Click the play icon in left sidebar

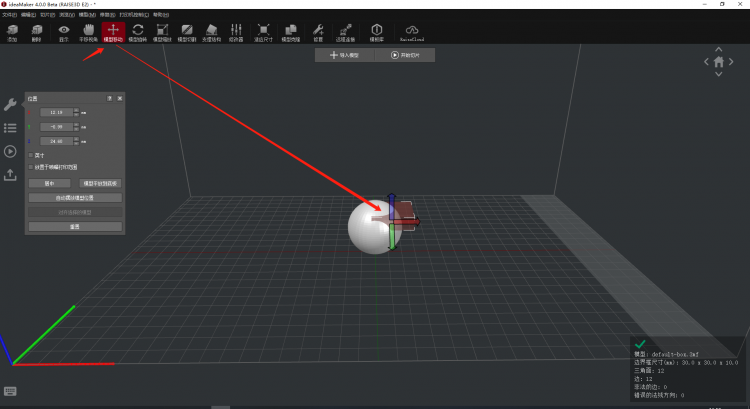10,151
